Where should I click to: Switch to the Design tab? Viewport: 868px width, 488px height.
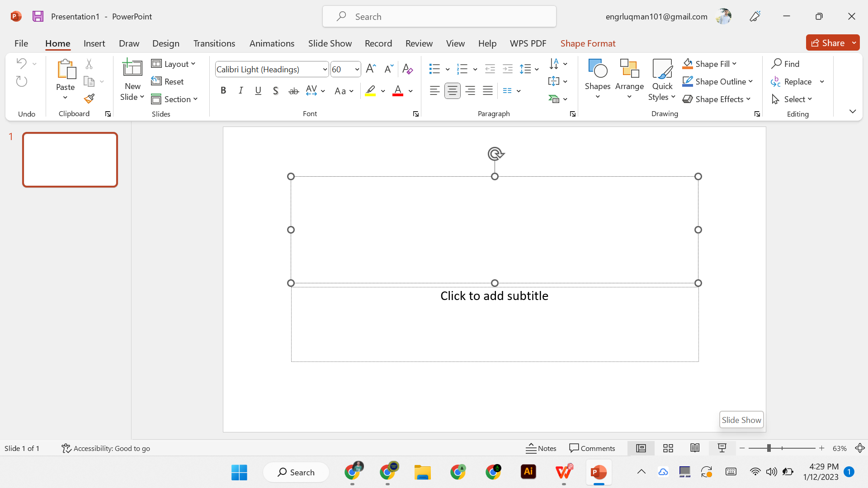click(x=166, y=43)
